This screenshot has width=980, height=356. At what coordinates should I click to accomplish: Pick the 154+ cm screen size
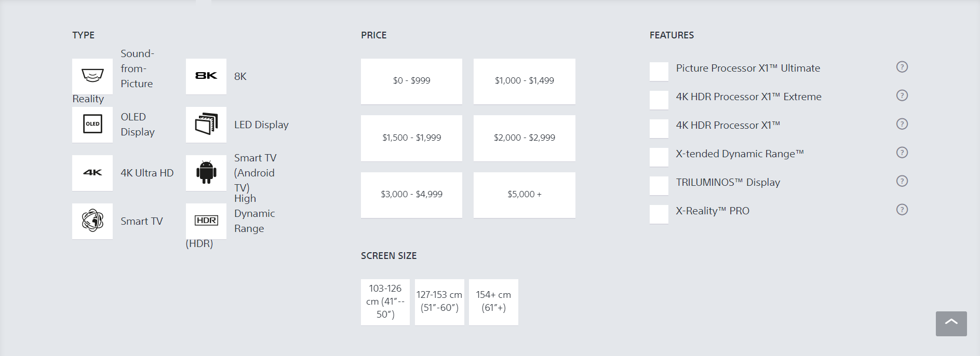pos(493,302)
